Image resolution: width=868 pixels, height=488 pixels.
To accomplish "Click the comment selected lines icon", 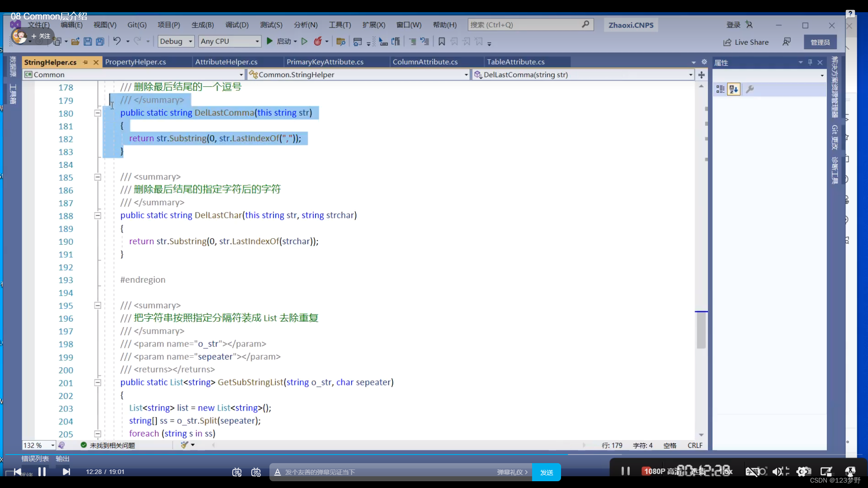I will tap(413, 42).
